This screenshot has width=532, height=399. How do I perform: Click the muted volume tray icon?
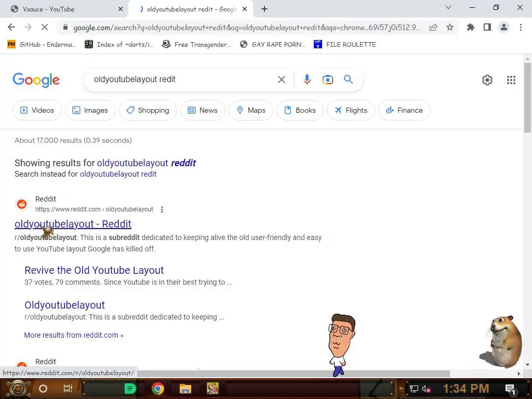426,389
